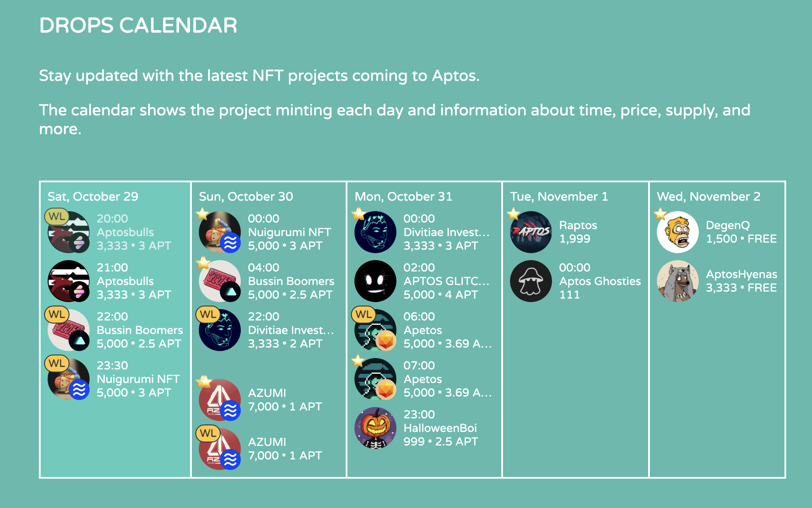Image resolution: width=812 pixels, height=508 pixels.
Task: Open the APTOS GLITC… black face icon
Action: (x=375, y=281)
